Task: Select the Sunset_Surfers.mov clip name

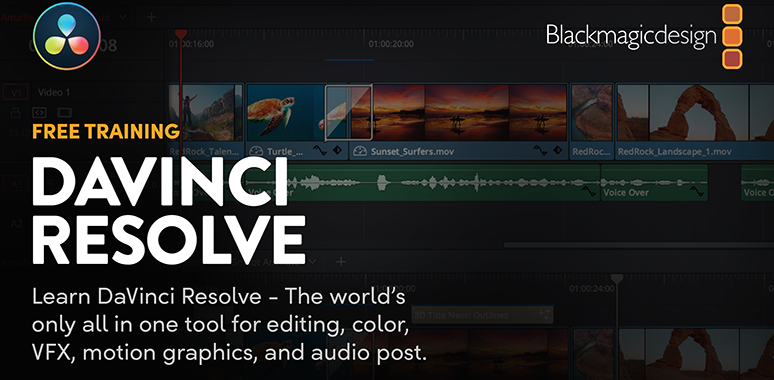Action: [x=412, y=152]
